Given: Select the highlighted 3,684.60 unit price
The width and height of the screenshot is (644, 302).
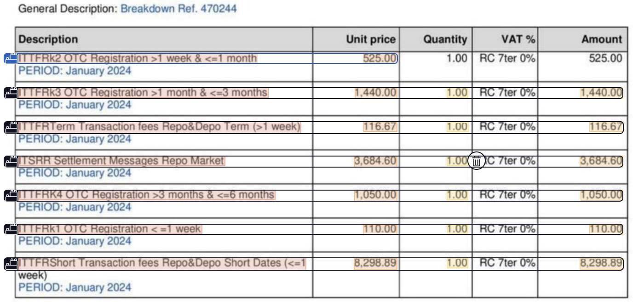Looking at the screenshot, I should click(x=375, y=161).
